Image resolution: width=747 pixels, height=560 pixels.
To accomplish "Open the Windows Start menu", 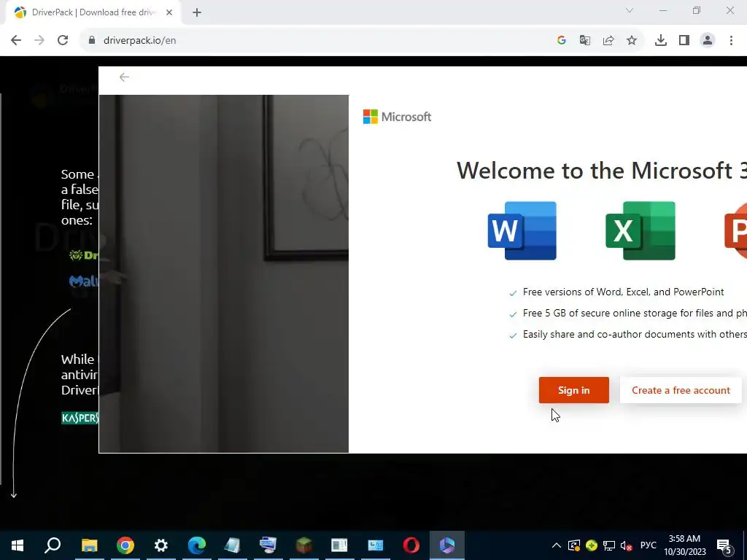I will 18,545.
